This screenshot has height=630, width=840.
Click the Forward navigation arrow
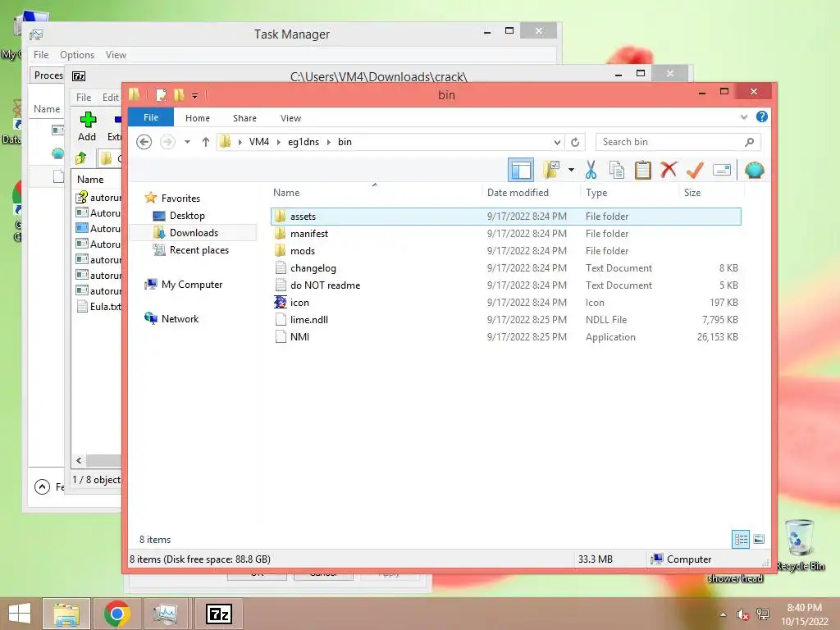[x=167, y=142]
